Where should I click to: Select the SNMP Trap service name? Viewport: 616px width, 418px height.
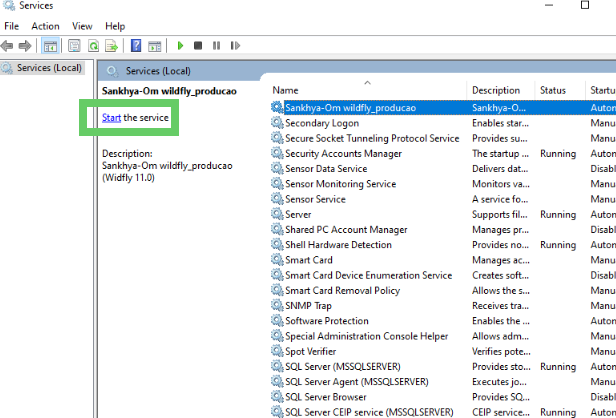(x=308, y=306)
